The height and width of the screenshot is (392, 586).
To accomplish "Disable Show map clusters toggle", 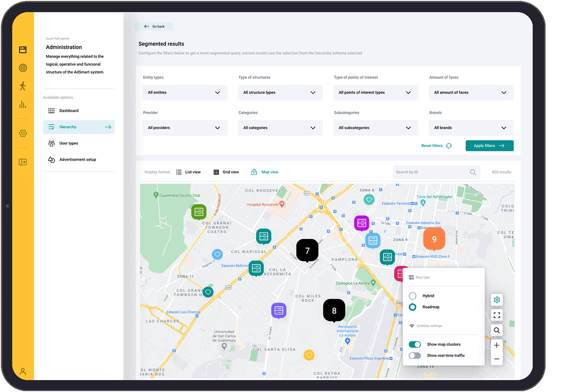I will (415, 344).
